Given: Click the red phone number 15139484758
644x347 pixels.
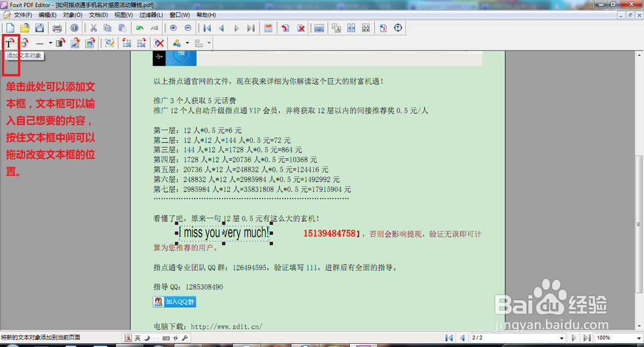Looking at the screenshot, I should pyautogui.click(x=329, y=234).
